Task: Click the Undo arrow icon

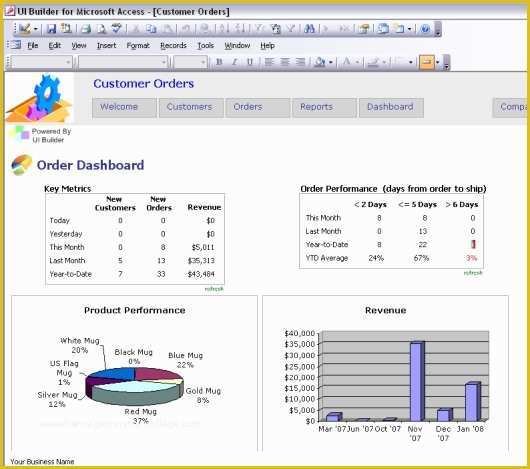Action: [186, 29]
